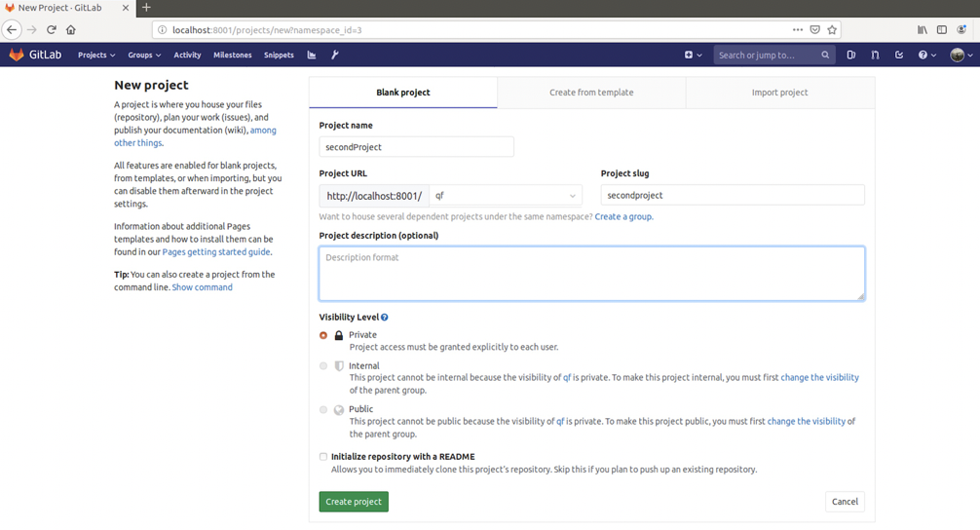This screenshot has height=530, width=980.
Task: Toggle the browser sidebar icon
Action: (942, 29)
